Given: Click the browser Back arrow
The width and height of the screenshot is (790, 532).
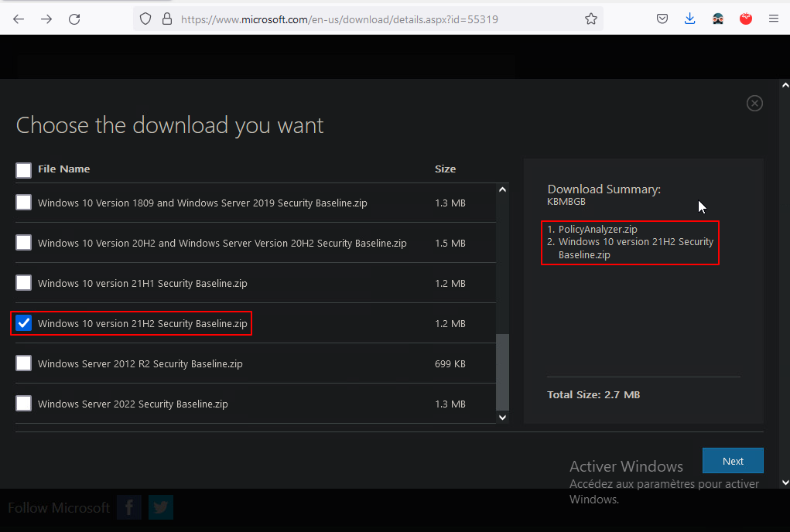Looking at the screenshot, I should click(19, 19).
